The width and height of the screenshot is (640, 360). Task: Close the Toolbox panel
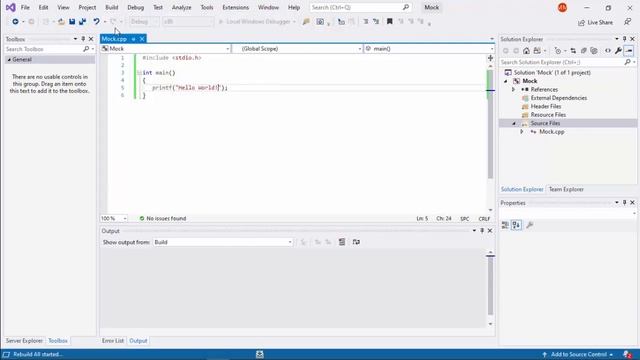pyautogui.click(x=91, y=39)
